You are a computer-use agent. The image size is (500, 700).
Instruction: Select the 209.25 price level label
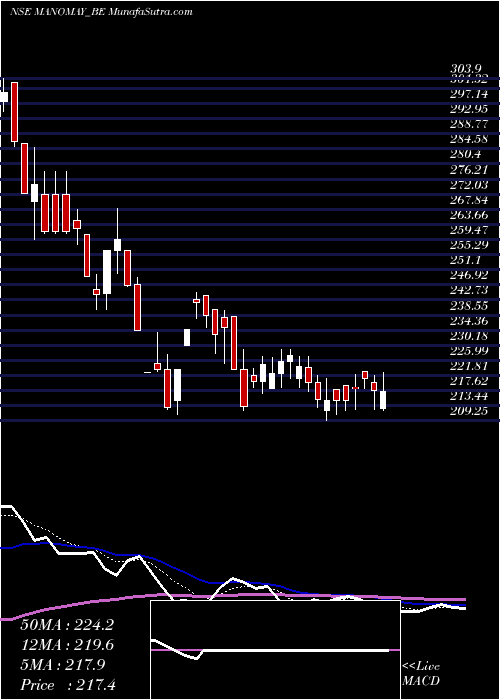469,411
